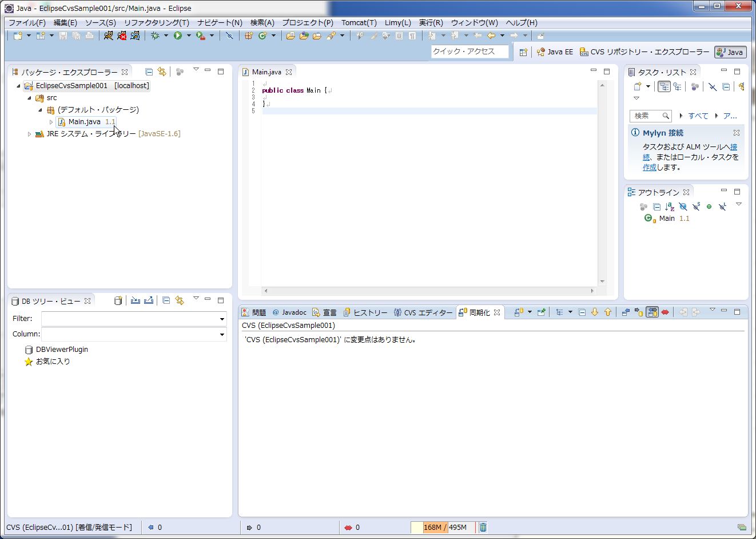
Task: Click the Conflicts Mode red arrows icon
Action: [x=665, y=312]
